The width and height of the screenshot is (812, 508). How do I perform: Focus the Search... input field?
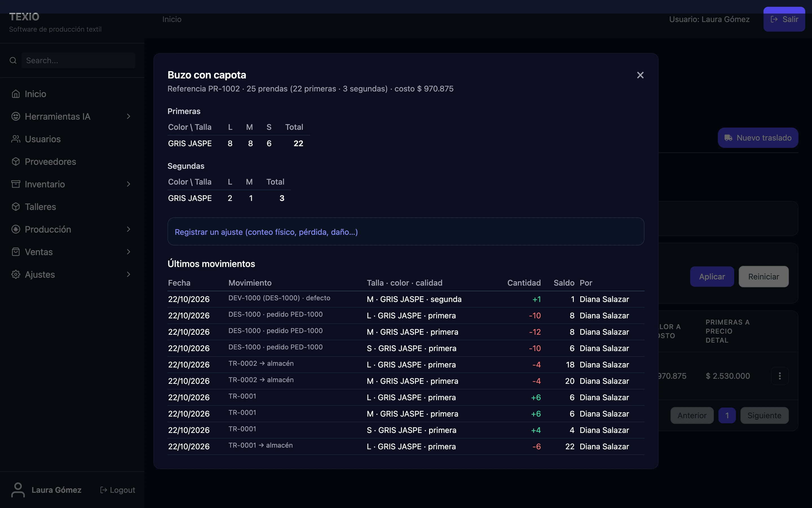pos(78,60)
